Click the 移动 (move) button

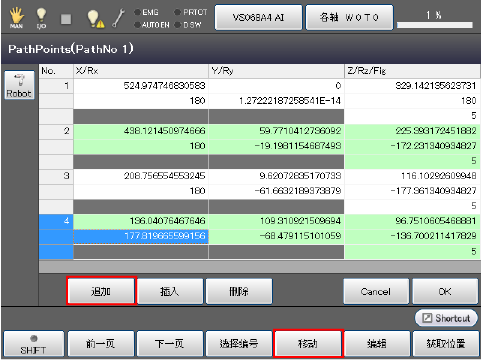pos(308,344)
